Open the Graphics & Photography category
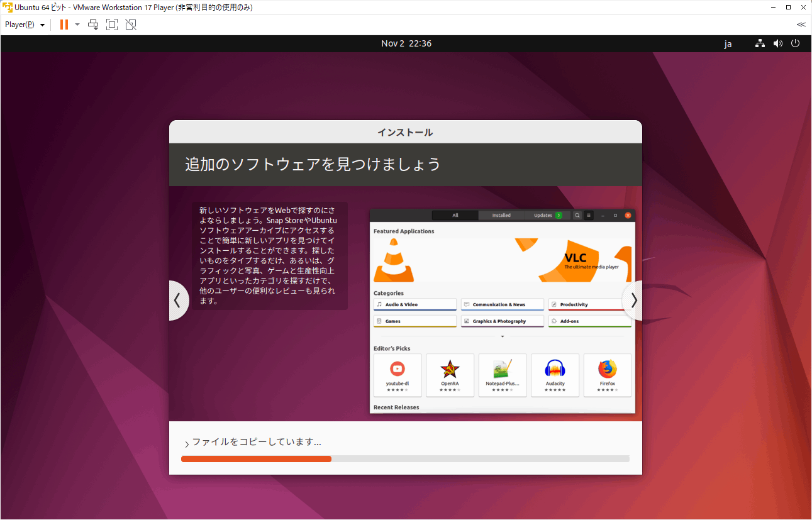This screenshot has height=520, width=812. click(503, 321)
